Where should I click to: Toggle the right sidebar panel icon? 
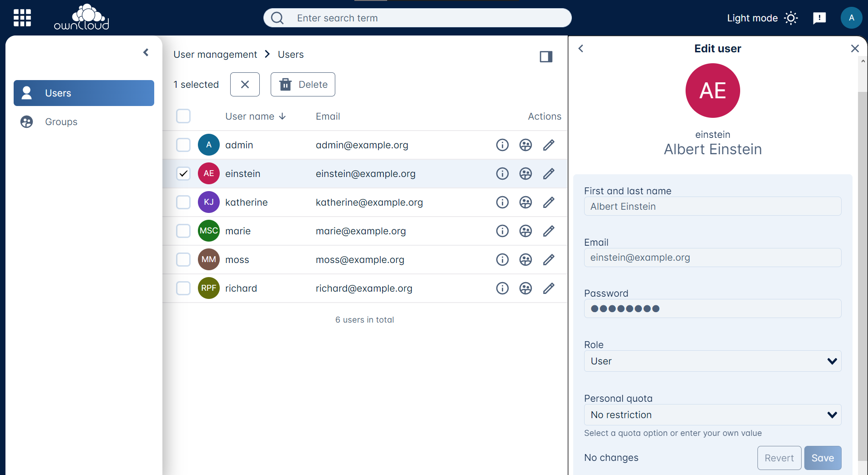[546, 56]
